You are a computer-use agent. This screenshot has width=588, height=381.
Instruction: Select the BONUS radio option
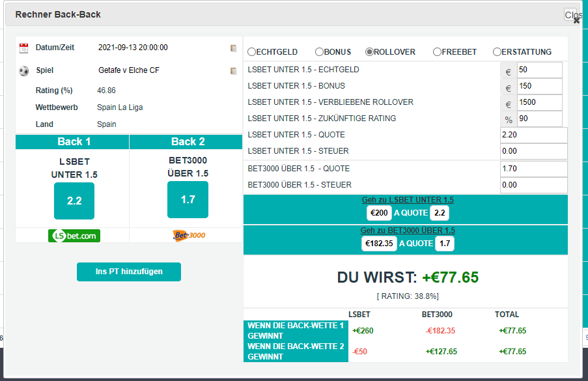coord(319,51)
